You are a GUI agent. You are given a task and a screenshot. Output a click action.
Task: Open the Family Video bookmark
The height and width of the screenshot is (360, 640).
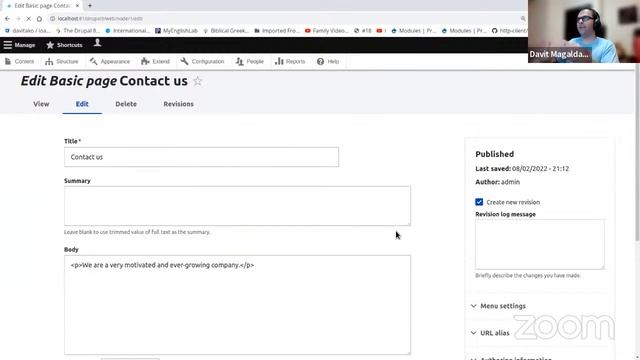click(327, 31)
